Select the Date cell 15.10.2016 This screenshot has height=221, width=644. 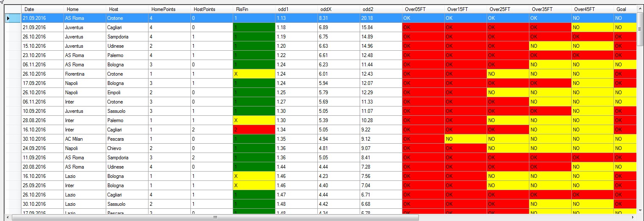[42, 46]
